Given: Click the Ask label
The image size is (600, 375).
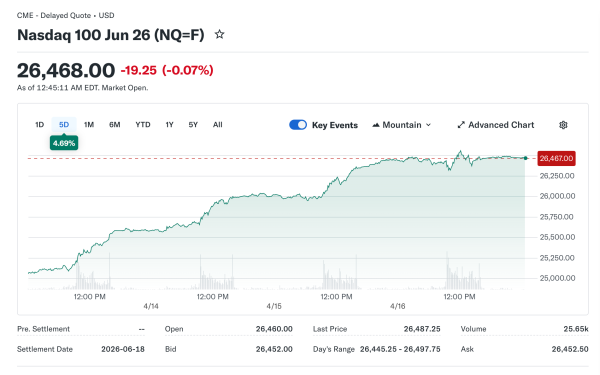Looking at the screenshot, I should click(467, 349).
